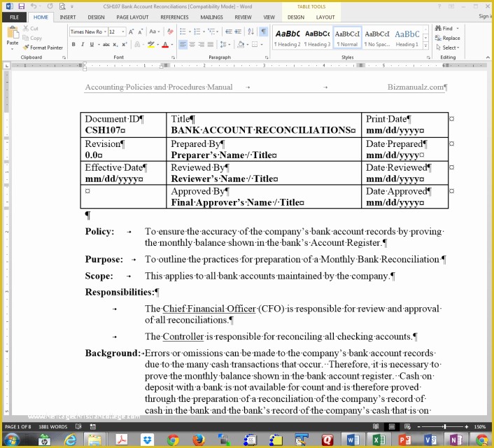
Task: Open the REFERENCES ribbon tab
Action: tap(174, 17)
